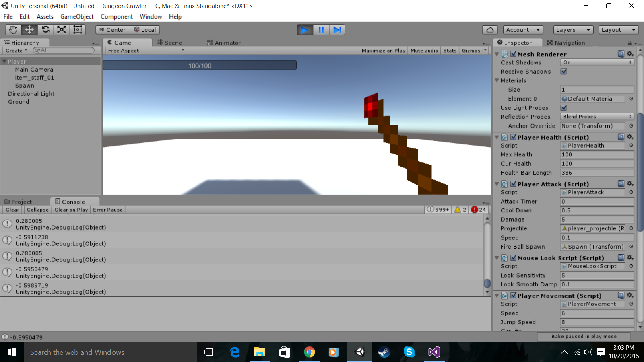This screenshot has width=644, height=362.
Task: Select the Move tool
Action: click(29, 30)
